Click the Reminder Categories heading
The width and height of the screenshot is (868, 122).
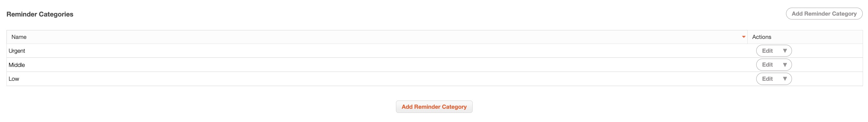click(x=40, y=14)
